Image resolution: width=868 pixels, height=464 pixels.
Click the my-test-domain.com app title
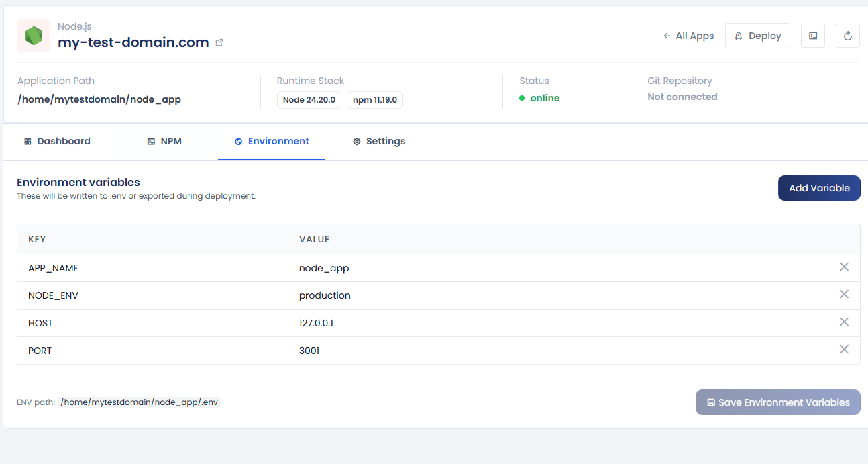(133, 42)
